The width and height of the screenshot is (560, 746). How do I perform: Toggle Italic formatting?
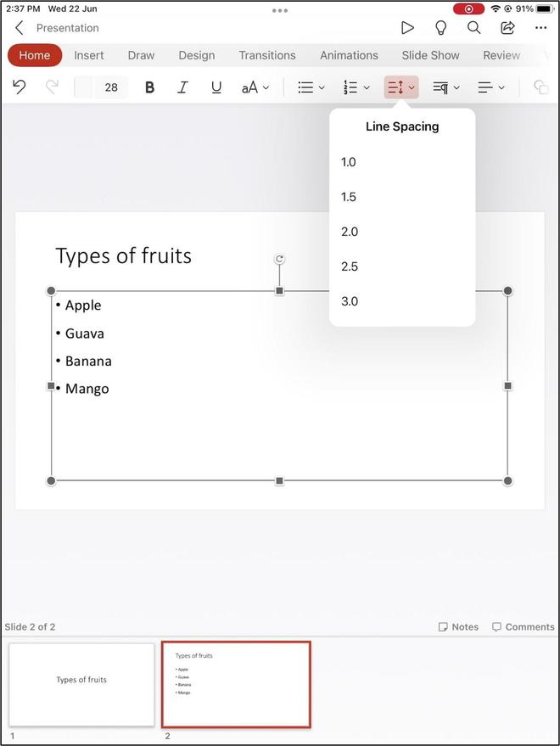point(182,87)
